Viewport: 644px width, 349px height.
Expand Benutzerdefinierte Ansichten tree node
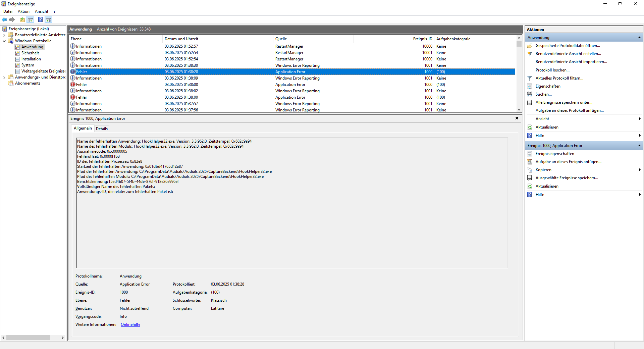(x=4, y=35)
